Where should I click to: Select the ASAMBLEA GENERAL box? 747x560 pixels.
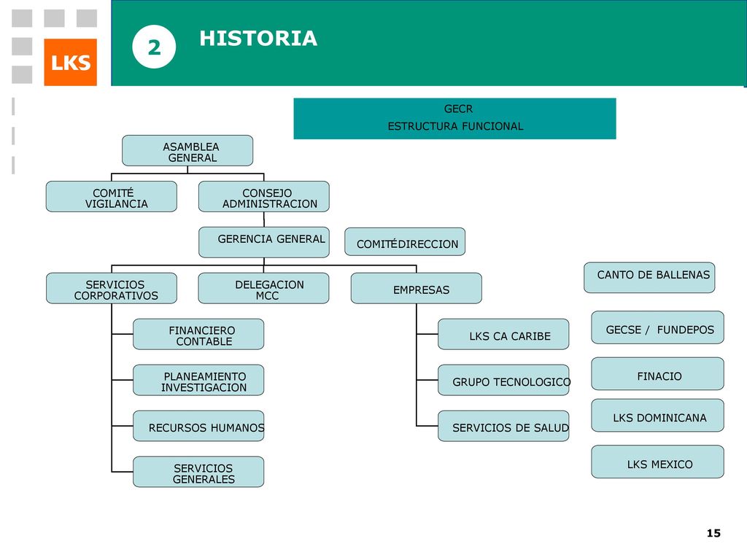[187, 151]
